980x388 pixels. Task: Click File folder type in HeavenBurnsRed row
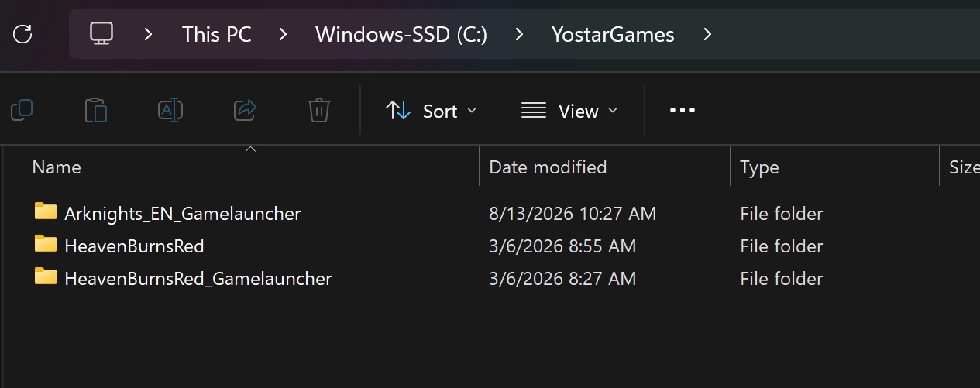(782, 246)
